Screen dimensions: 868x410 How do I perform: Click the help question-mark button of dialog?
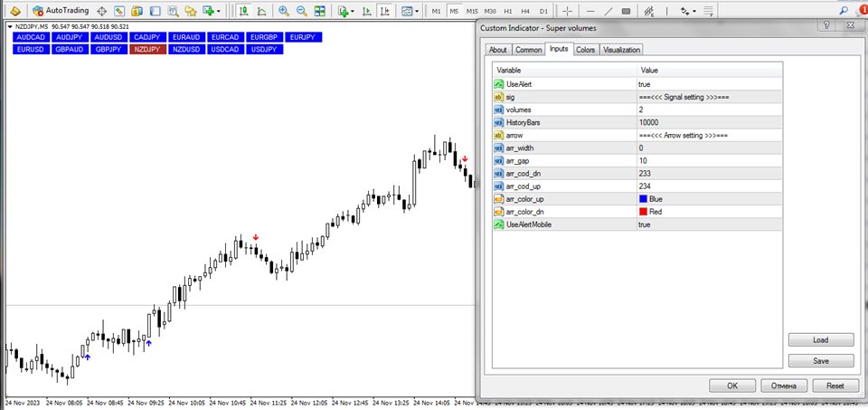click(x=826, y=25)
